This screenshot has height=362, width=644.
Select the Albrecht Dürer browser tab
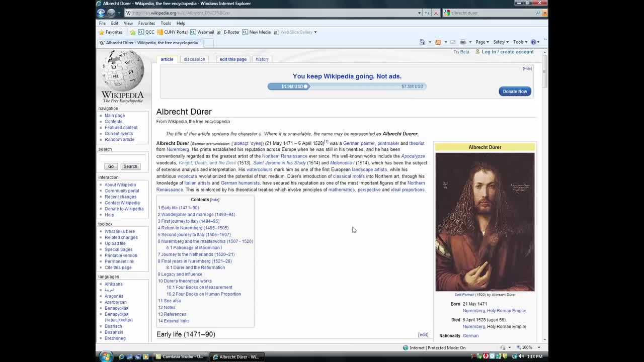click(x=149, y=43)
